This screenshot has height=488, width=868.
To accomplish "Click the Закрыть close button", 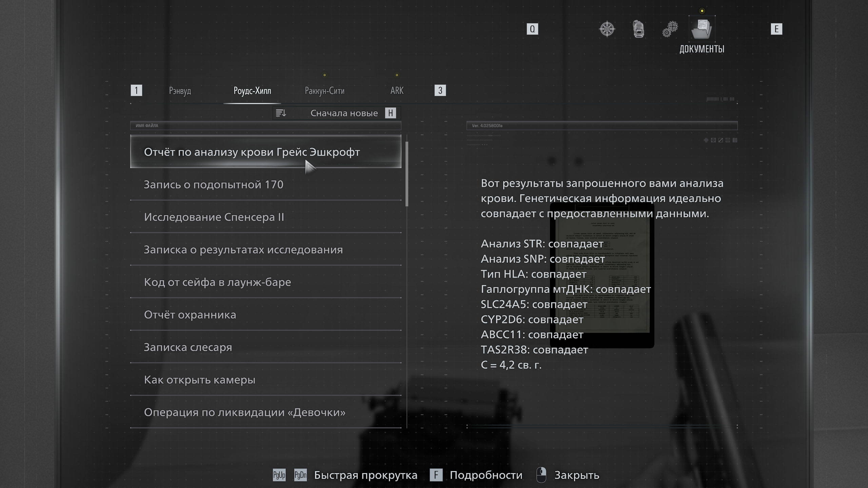I will [x=576, y=475].
